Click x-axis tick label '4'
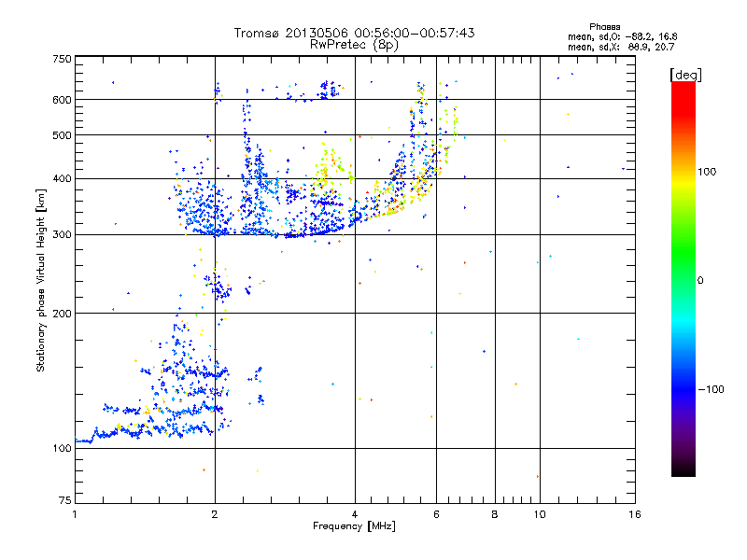747x560 pixels. (355, 514)
